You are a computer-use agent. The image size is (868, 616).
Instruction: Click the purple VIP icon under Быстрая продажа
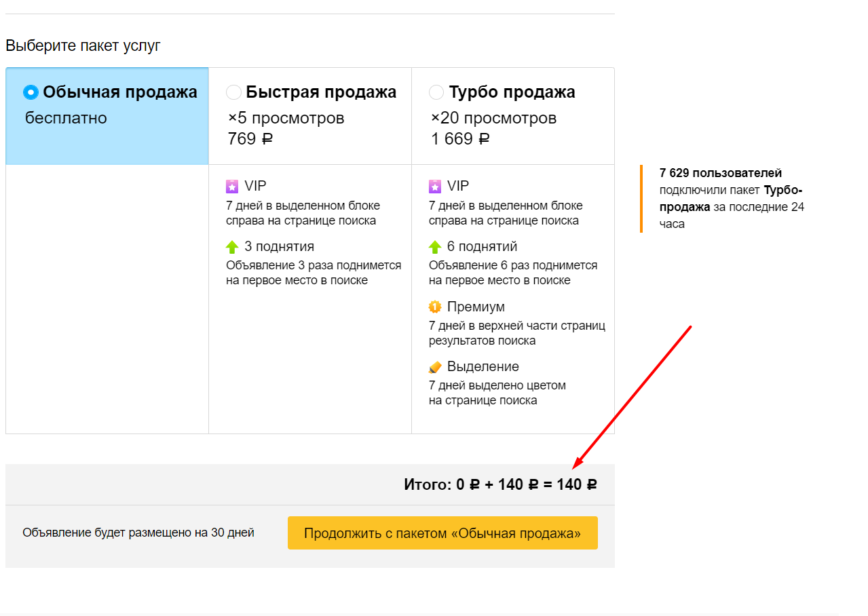click(x=232, y=186)
